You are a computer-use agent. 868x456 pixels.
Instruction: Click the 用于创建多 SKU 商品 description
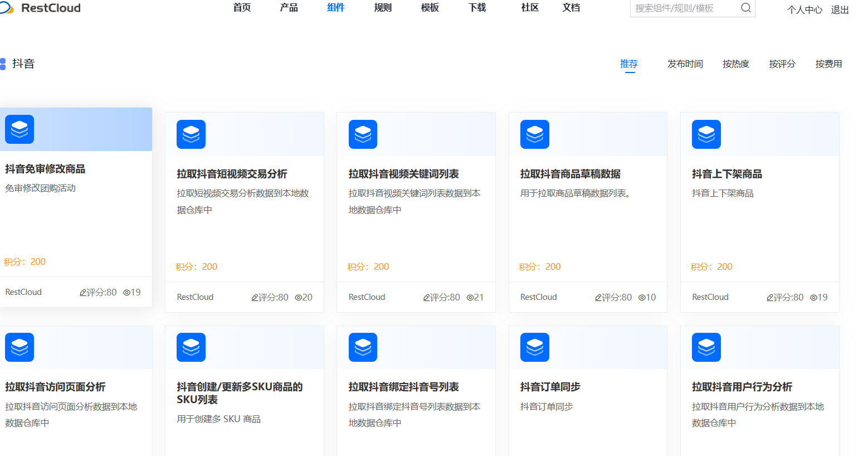218,419
